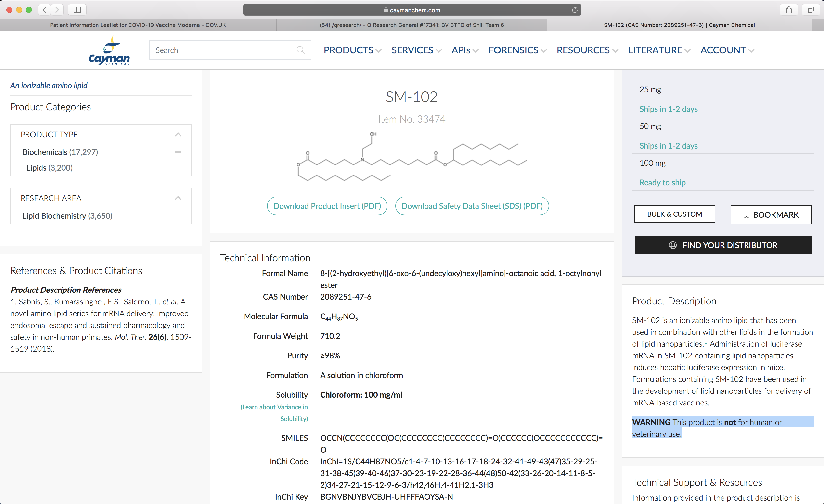This screenshot has height=504, width=824.
Task: Click the Safari back arrow button
Action: [x=44, y=10]
